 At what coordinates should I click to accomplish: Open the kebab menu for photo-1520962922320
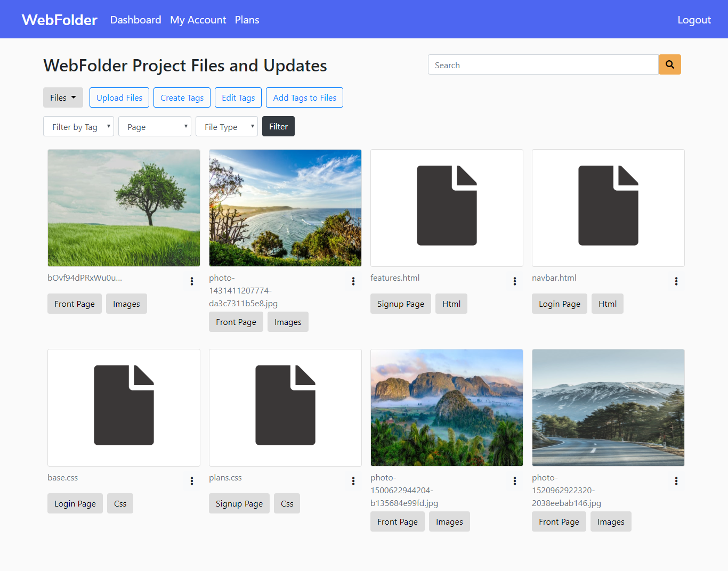coord(676,481)
